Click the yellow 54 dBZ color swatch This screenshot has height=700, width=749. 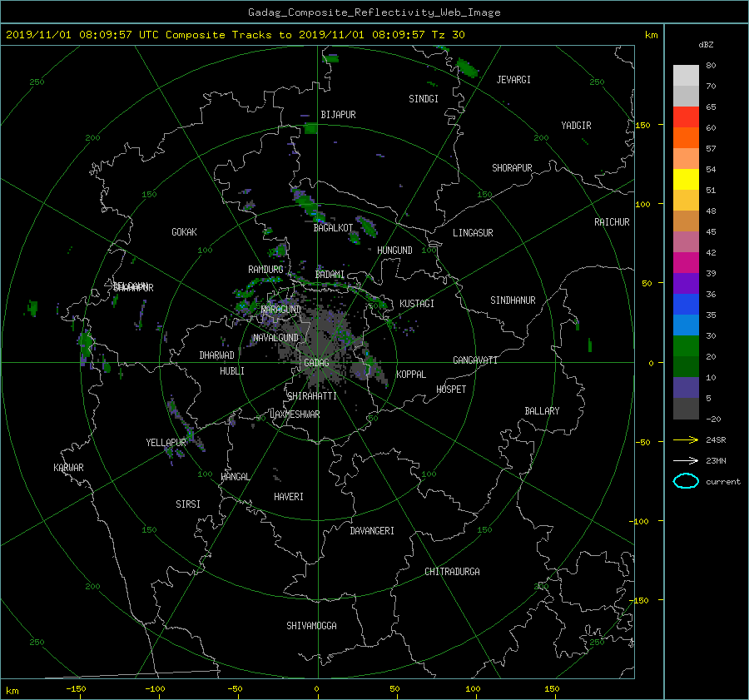click(686, 179)
